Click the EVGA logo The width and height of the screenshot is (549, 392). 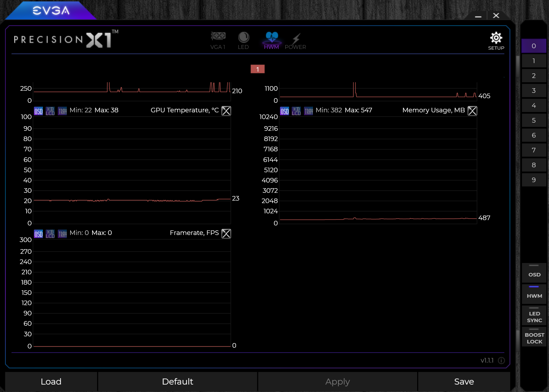(51, 11)
